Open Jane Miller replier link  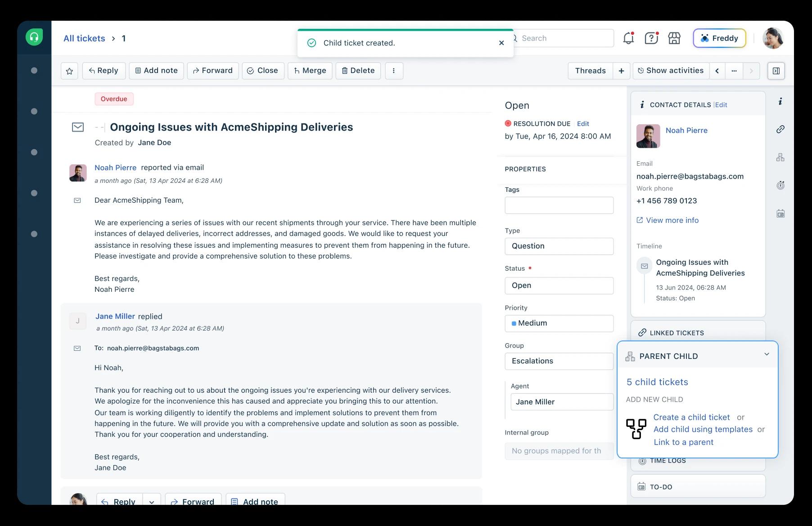pyautogui.click(x=115, y=316)
